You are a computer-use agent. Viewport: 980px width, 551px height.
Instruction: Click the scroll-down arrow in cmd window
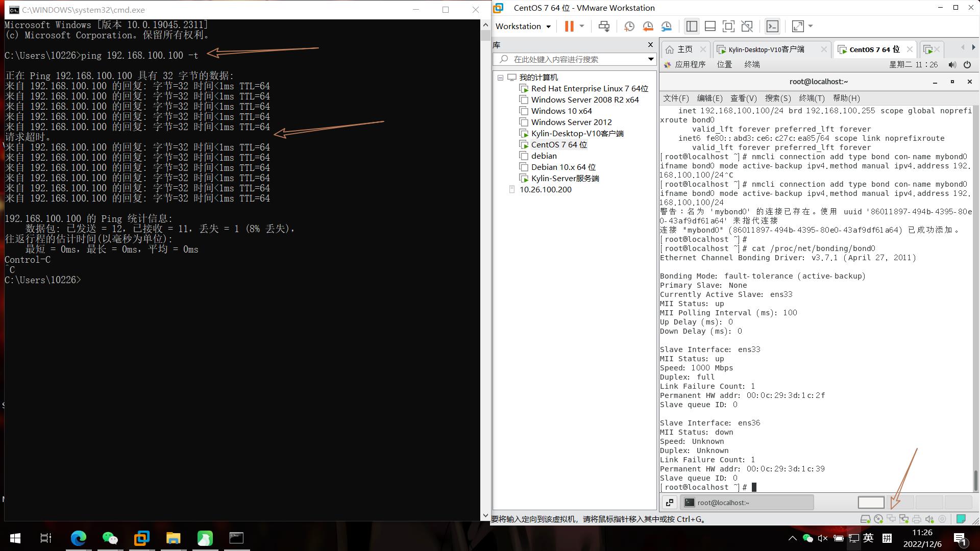coord(485,516)
